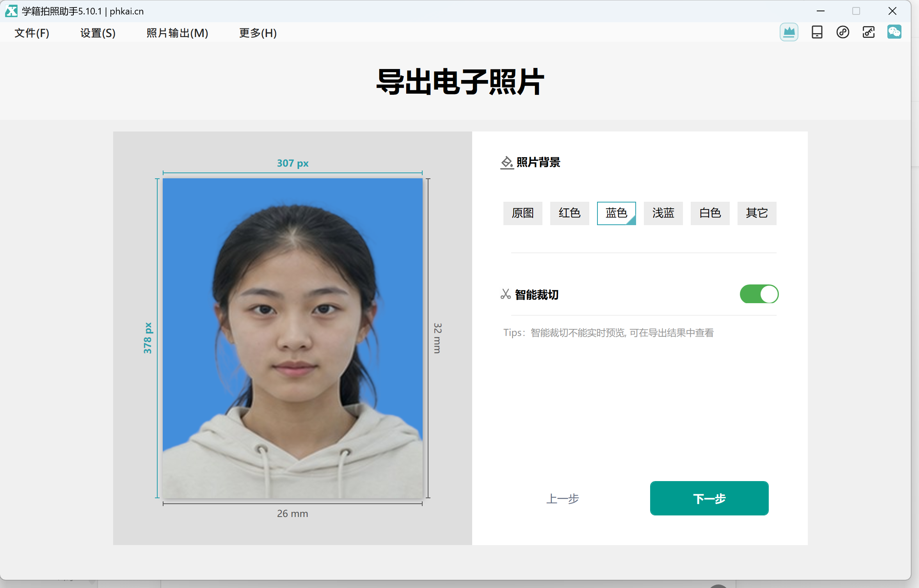The height and width of the screenshot is (588, 919).
Task: Open the key license activation icon
Action: point(868,32)
